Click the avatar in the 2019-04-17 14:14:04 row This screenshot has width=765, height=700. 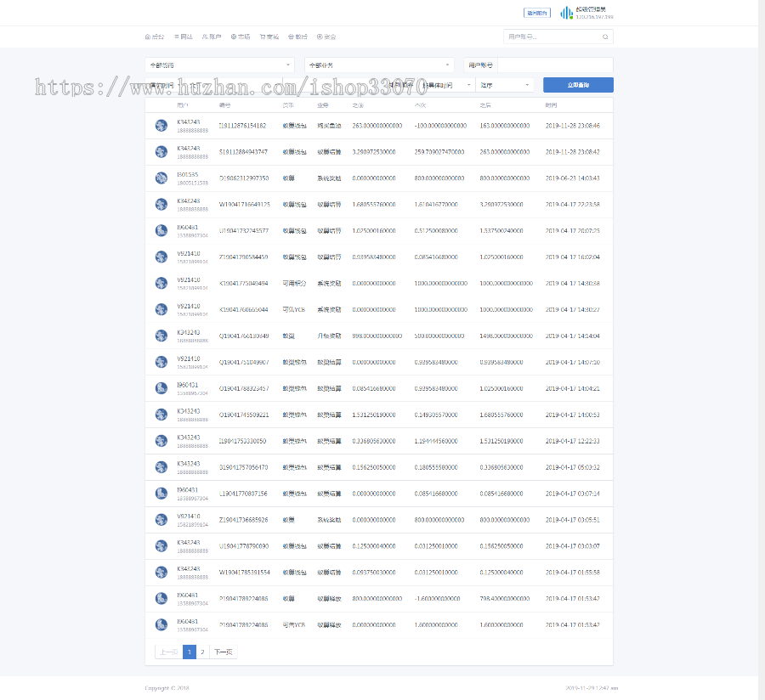click(161, 336)
